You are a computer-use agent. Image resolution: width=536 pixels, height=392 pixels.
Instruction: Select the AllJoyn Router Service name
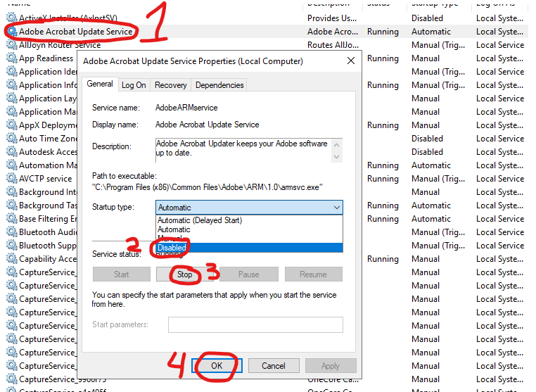click(60, 45)
